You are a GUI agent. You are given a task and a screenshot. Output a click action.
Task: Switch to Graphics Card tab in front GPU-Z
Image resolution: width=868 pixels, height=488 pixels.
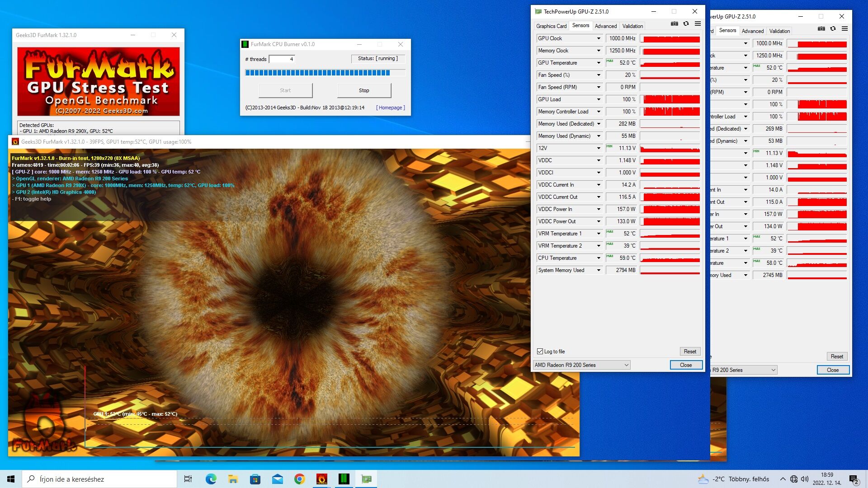[x=551, y=26]
